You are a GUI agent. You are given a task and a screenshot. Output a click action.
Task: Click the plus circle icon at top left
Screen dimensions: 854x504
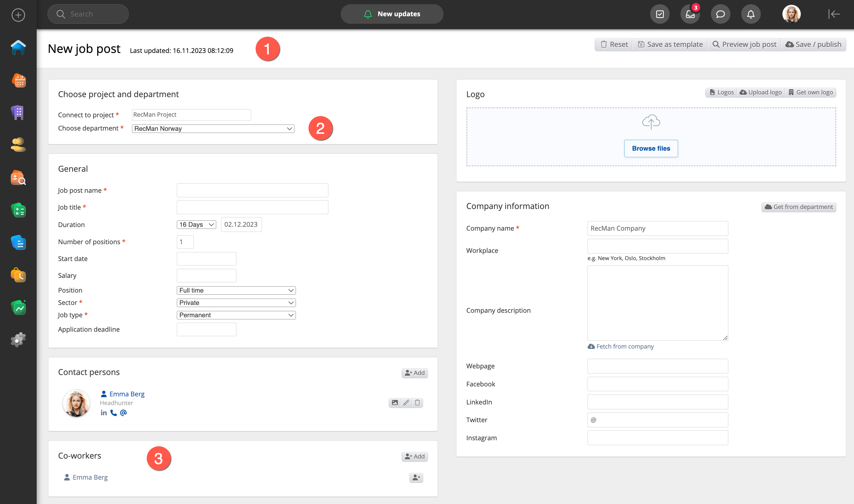(18, 15)
